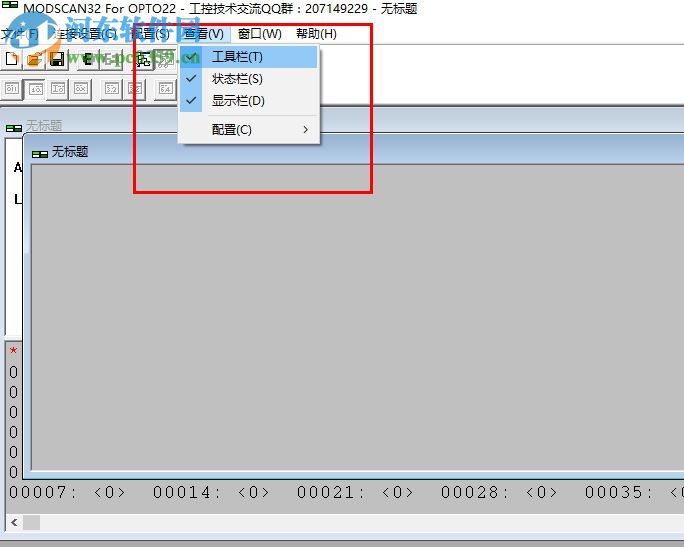Click the New document toolbar icon

click(x=12, y=59)
